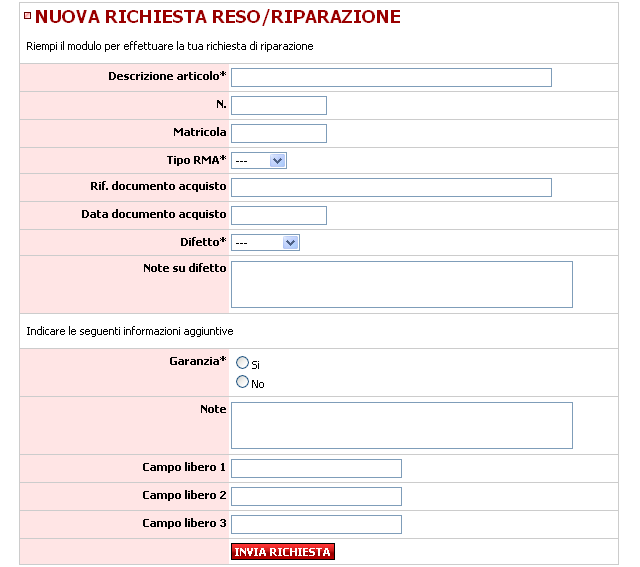Click into the N. quantity field
The image size is (640, 567).
(279, 106)
